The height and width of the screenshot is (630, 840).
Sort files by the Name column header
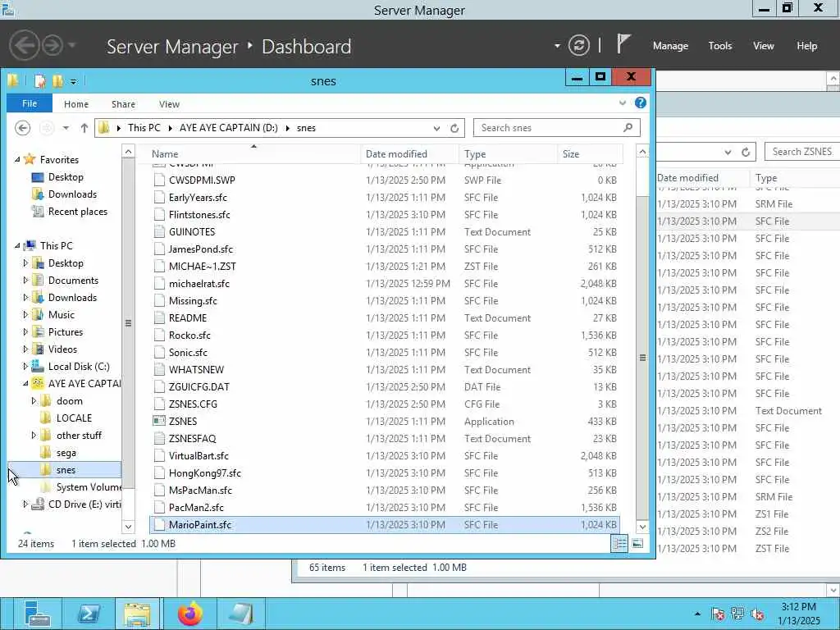(x=253, y=153)
